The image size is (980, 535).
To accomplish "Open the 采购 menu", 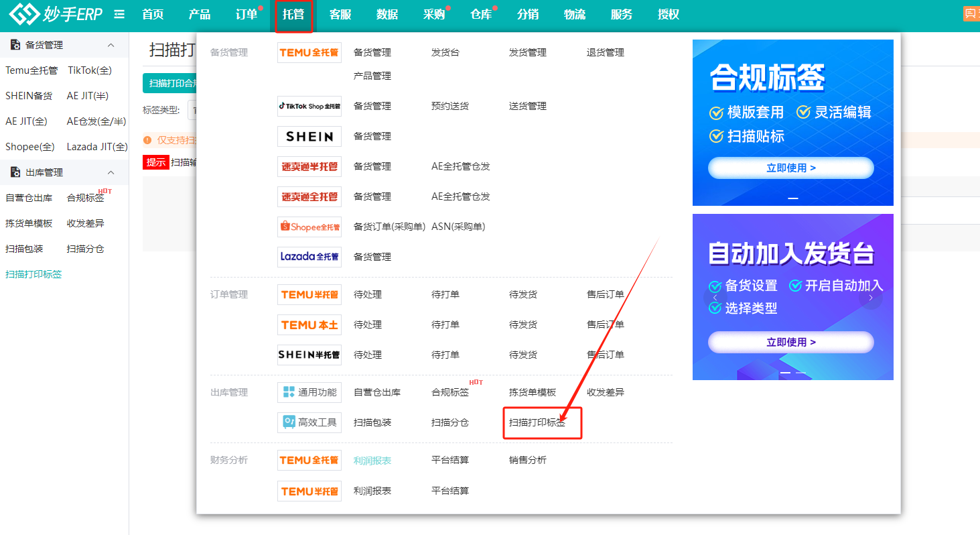I will (433, 13).
